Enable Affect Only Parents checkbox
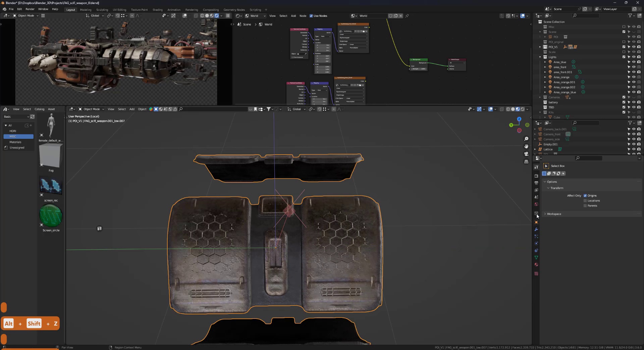Screen dimensions: 644x350 pyautogui.click(x=585, y=206)
